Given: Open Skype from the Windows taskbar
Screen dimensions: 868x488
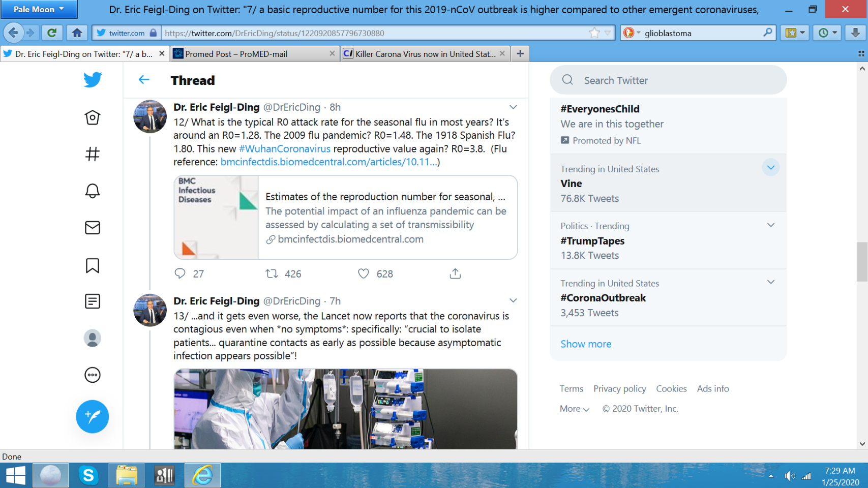Looking at the screenshot, I should click(88, 475).
